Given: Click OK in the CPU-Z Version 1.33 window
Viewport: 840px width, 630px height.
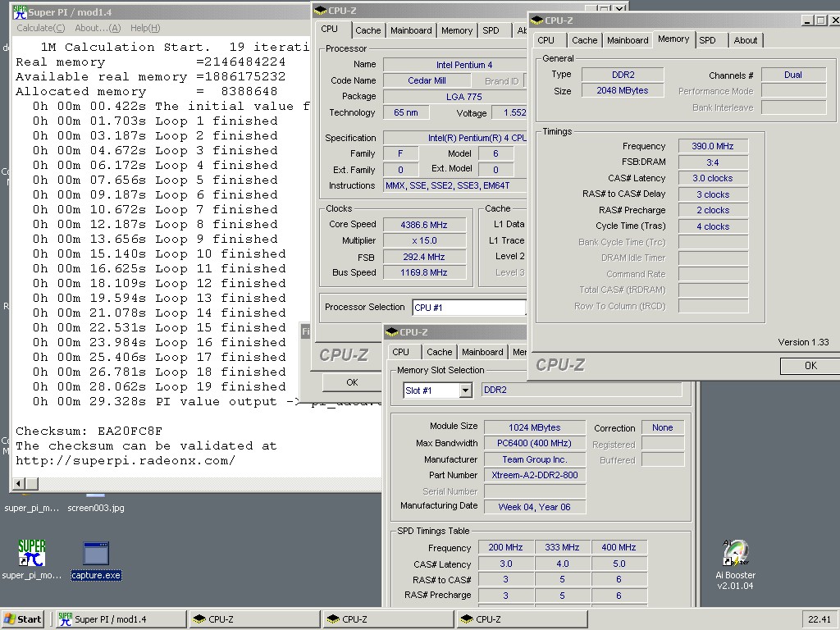Looking at the screenshot, I should click(x=810, y=365).
